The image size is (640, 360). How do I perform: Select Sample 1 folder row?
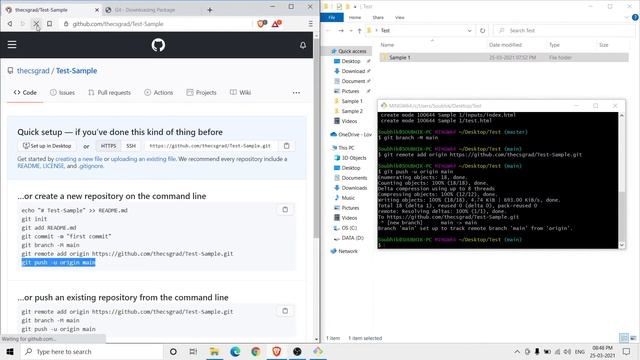504,58
